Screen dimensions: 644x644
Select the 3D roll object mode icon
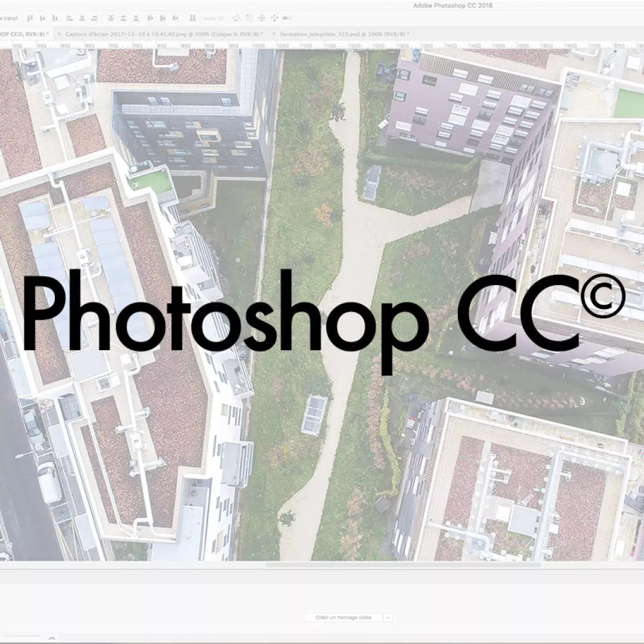point(249,18)
